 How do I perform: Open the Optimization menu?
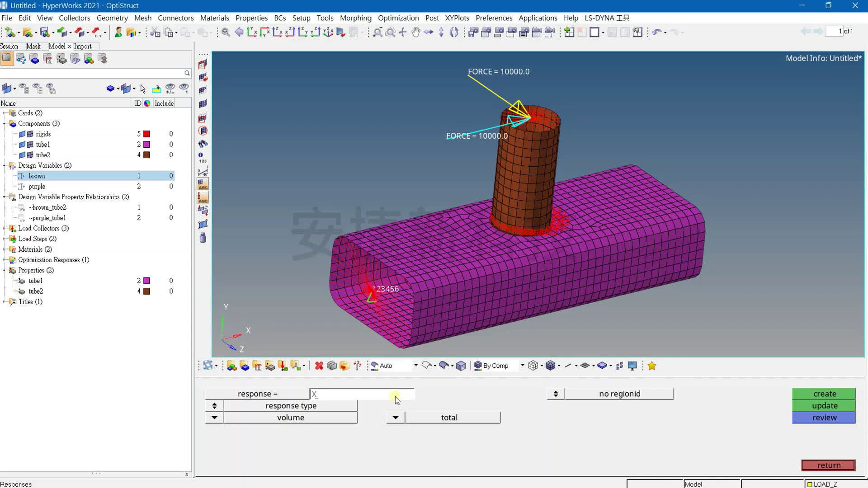(398, 18)
